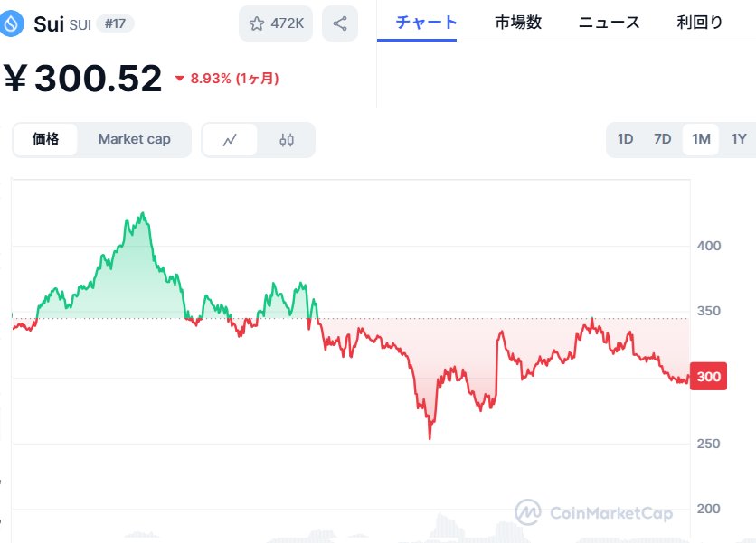Switch to line chart icon
The height and width of the screenshot is (543, 756).
click(x=230, y=140)
